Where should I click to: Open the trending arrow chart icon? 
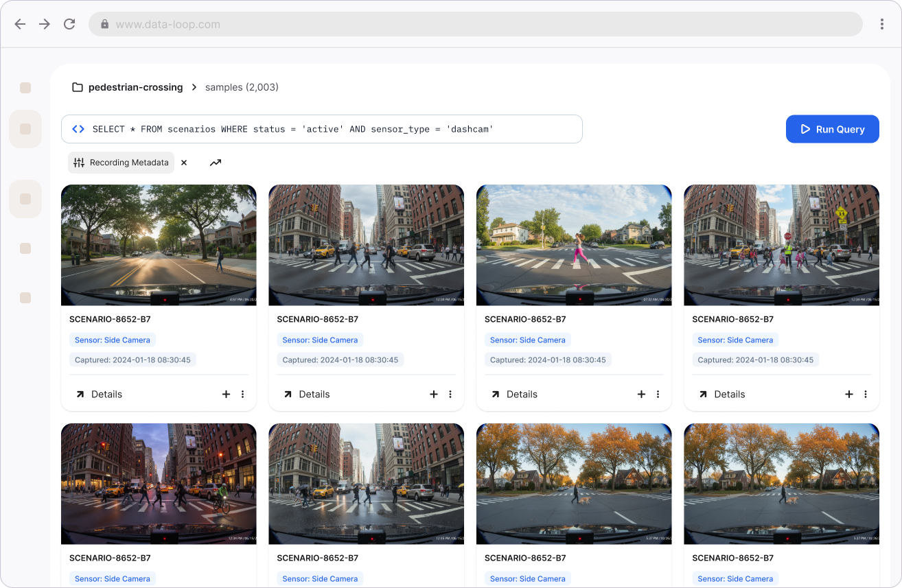[x=216, y=163]
